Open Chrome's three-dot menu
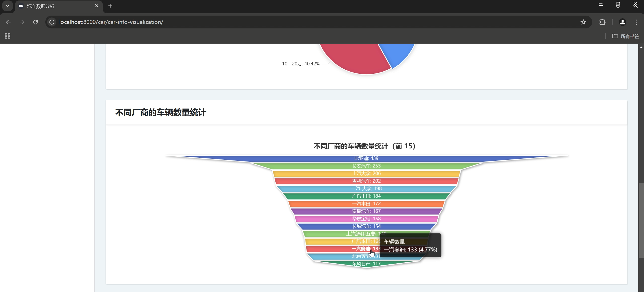 [636, 22]
